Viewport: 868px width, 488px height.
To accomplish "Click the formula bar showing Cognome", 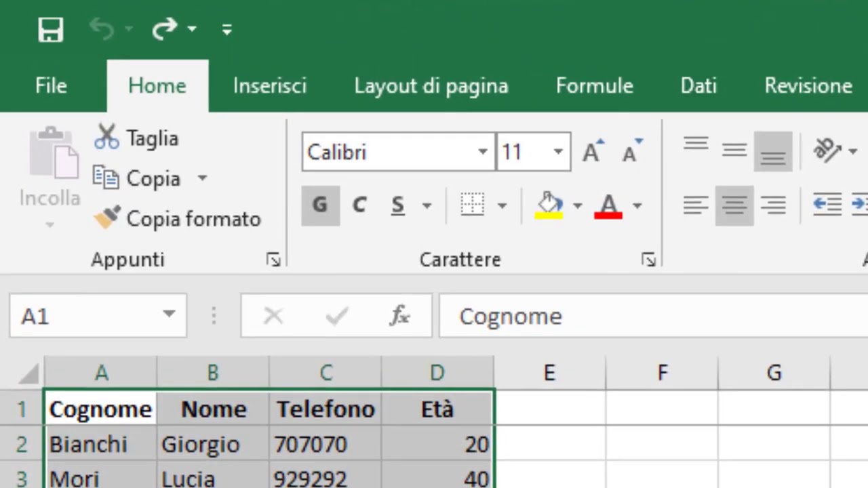I will tap(654, 316).
